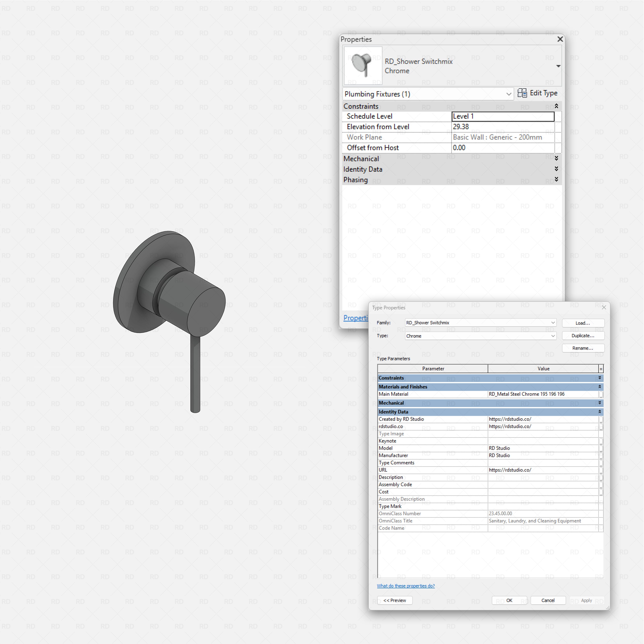The image size is (644, 644).
Task: Click the associate parameter box for Description
Action: click(x=601, y=478)
